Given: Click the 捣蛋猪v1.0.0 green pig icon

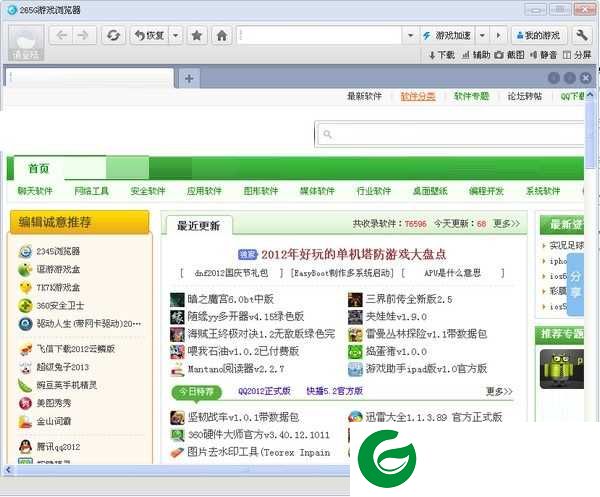Looking at the screenshot, I should coord(355,352).
